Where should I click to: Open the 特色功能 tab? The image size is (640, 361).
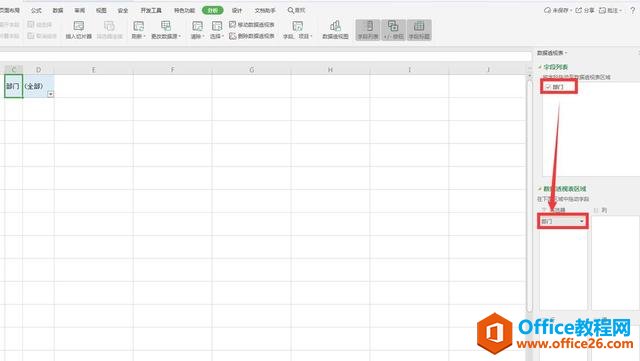point(184,10)
